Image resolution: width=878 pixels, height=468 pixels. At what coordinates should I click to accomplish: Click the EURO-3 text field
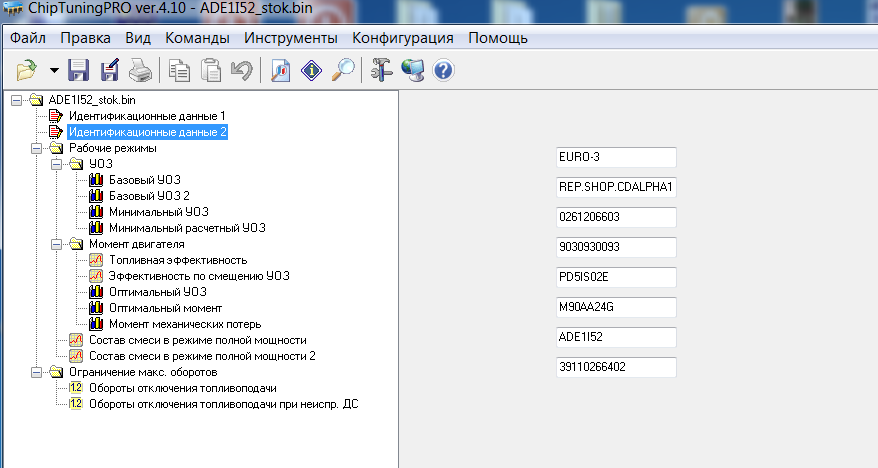coord(616,157)
